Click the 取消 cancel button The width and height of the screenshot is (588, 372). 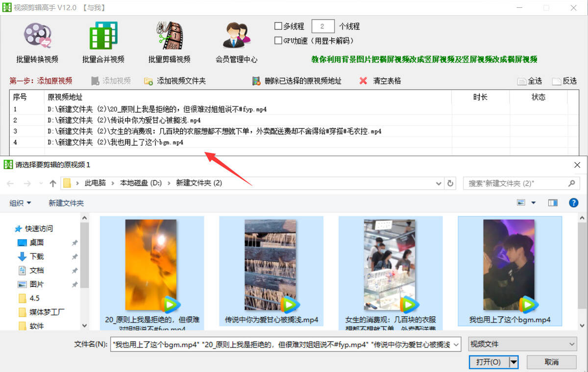click(x=551, y=362)
